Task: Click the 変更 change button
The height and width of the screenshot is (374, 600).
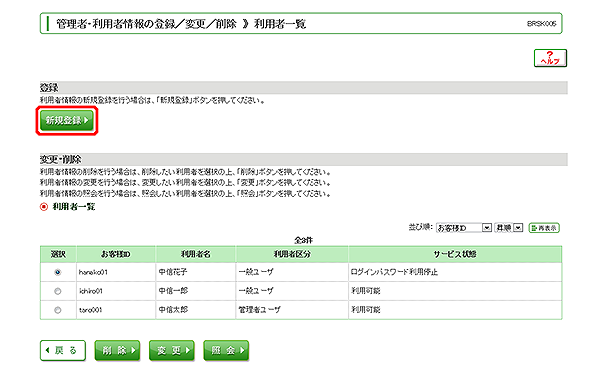Action: point(171,351)
